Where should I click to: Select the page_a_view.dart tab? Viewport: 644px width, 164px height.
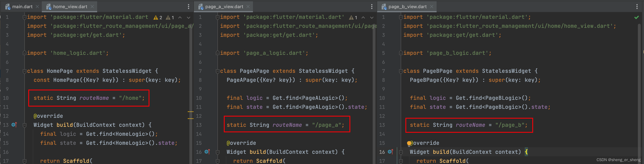[x=224, y=7]
